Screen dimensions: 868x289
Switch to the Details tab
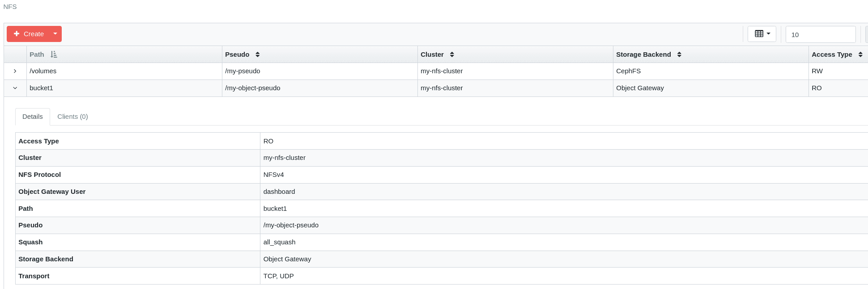pyautogui.click(x=32, y=116)
